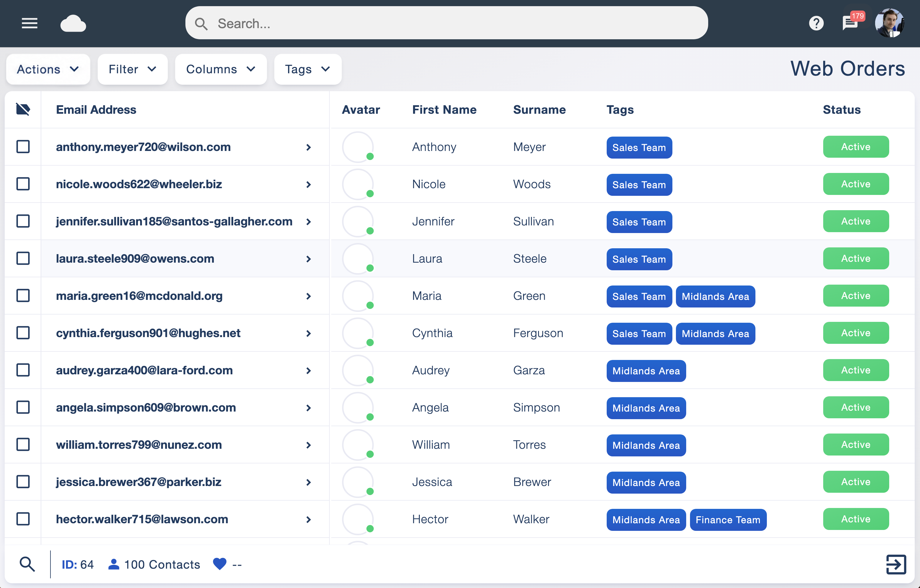Click the magnifier icon in search bar

[201, 24]
